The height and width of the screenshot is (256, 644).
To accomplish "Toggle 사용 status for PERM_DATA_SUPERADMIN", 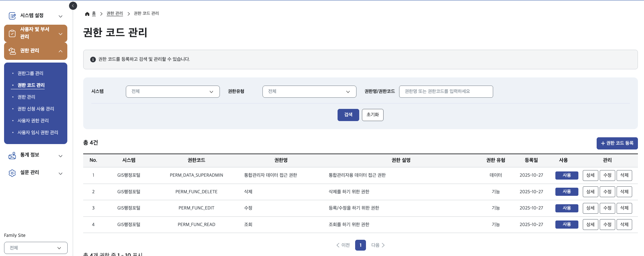I will click(x=567, y=176).
